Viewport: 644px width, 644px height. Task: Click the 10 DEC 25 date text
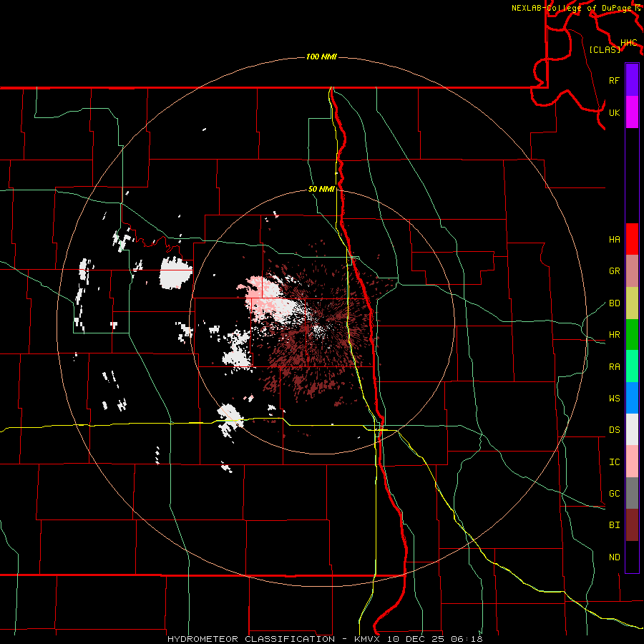(416, 639)
